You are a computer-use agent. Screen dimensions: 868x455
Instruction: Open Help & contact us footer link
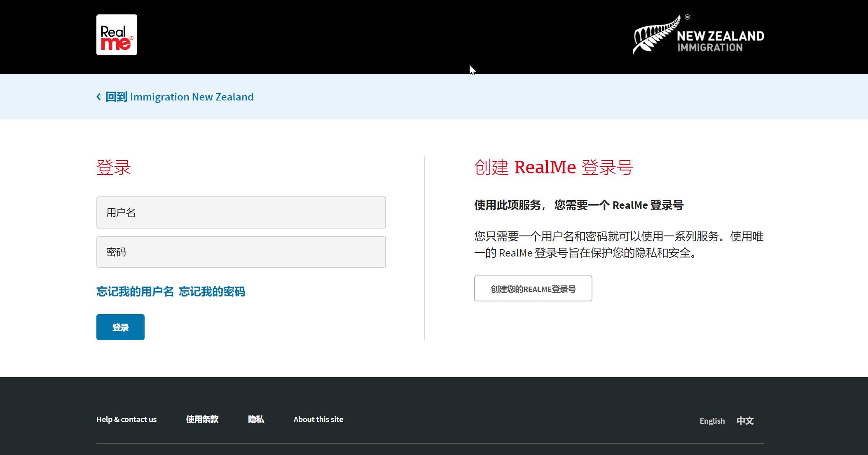click(x=126, y=419)
